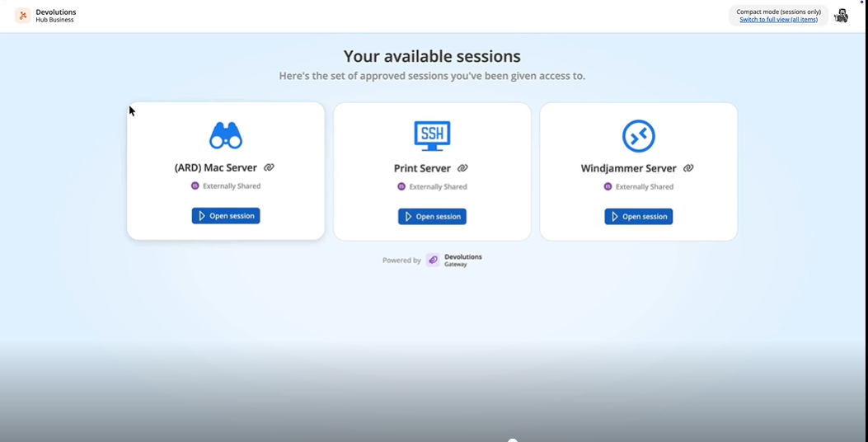Click ES badge under Print Server
This screenshot has height=442, width=868.
pyautogui.click(x=401, y=186)
